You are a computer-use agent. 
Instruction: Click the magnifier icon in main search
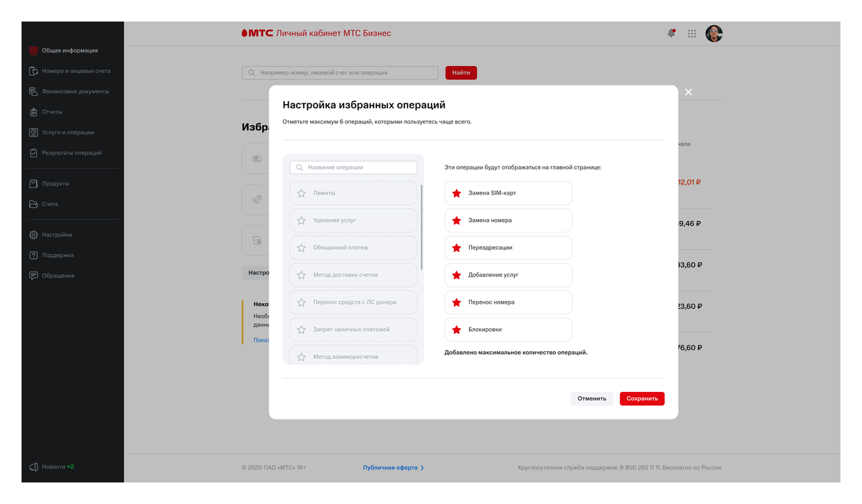point(252,73)
